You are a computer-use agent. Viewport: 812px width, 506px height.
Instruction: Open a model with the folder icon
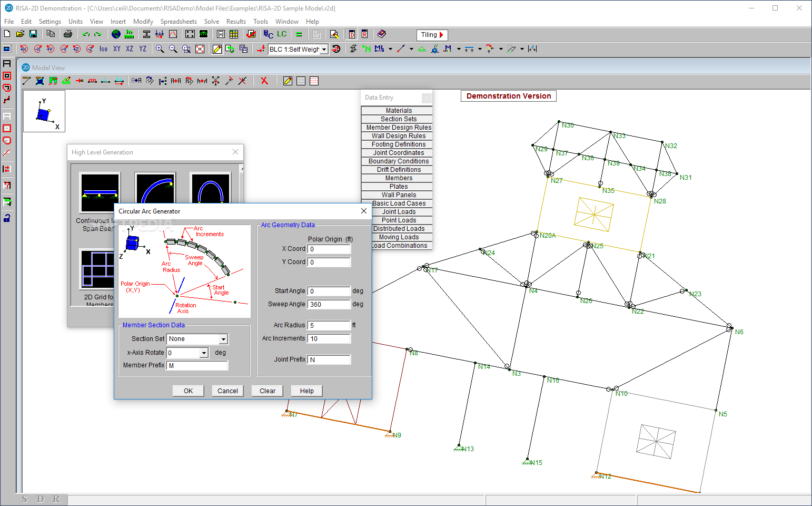(x=20, y=34)
